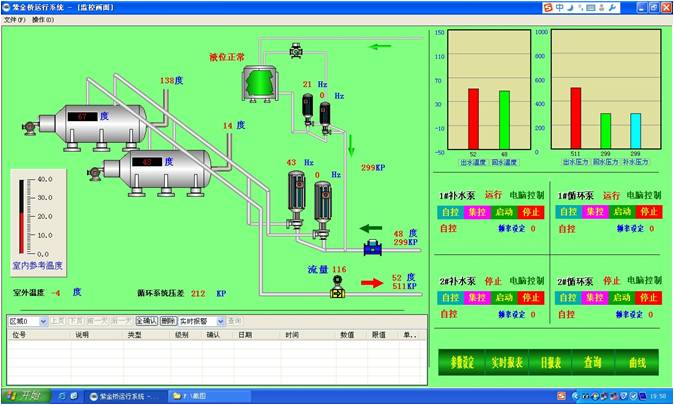674x405 pixels.
Task: Click the flow meter icon below 流量
Action: point(339,288)
